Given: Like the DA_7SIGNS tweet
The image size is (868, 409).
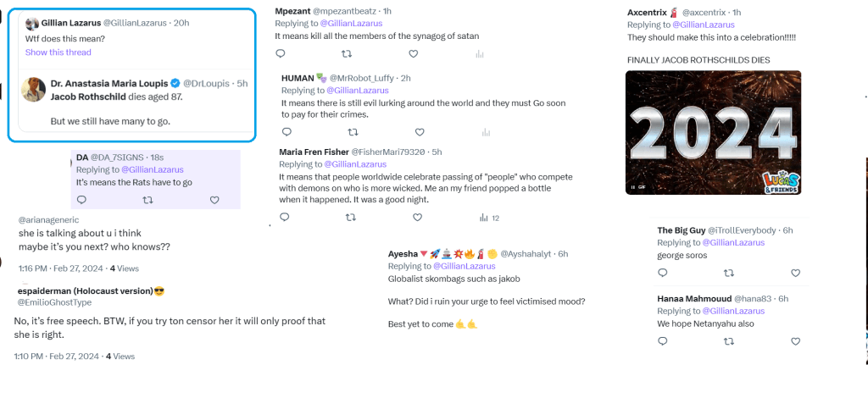Looking at the screenshot, I should pyautogui.click(x=214, y=200).
